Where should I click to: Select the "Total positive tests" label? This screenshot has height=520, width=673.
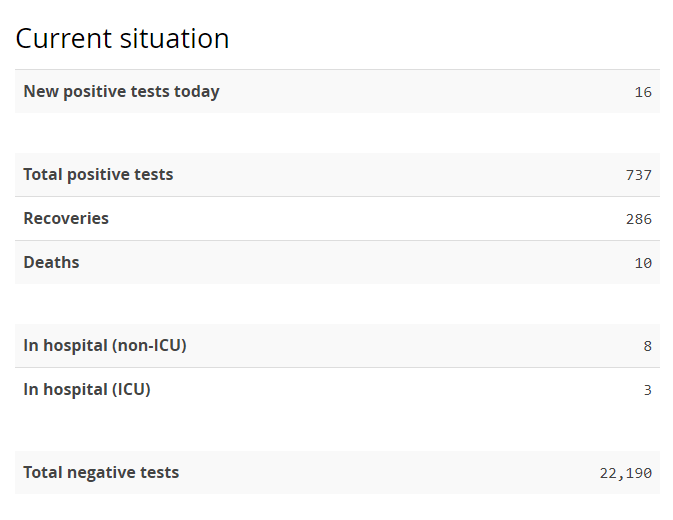tap(98, 175)
